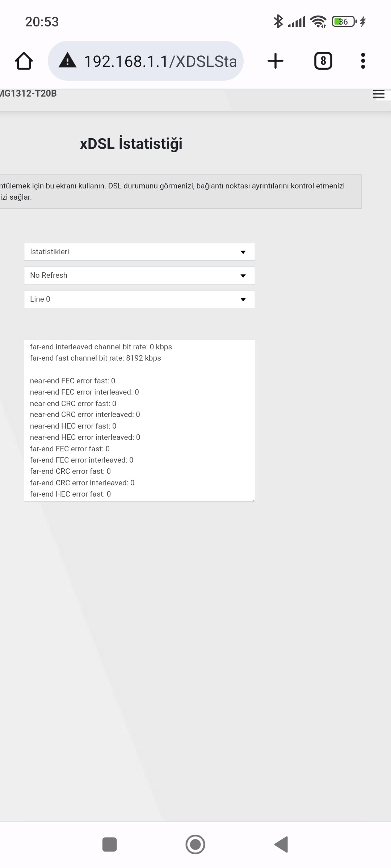The width and height of the screenshot is (391, 868).
Task: Open the No Refresh interval dropdown
Action: 139,276
